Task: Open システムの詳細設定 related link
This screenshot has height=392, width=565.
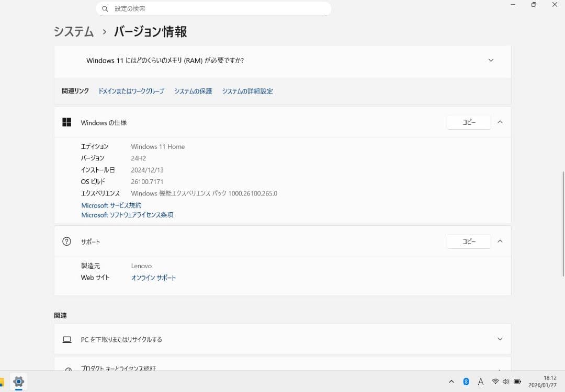Action: pos(247,91)
